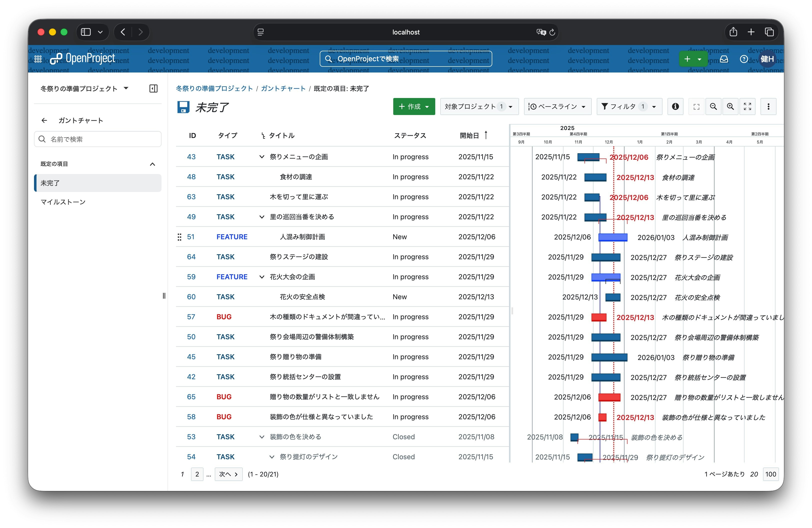Collapse the project sidebar panel
The image size is (812, 528).
pyautogui.click(x=153, y=88)
